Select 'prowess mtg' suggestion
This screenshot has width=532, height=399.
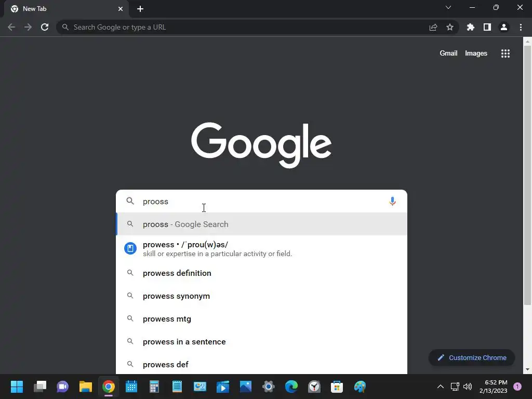261,319
